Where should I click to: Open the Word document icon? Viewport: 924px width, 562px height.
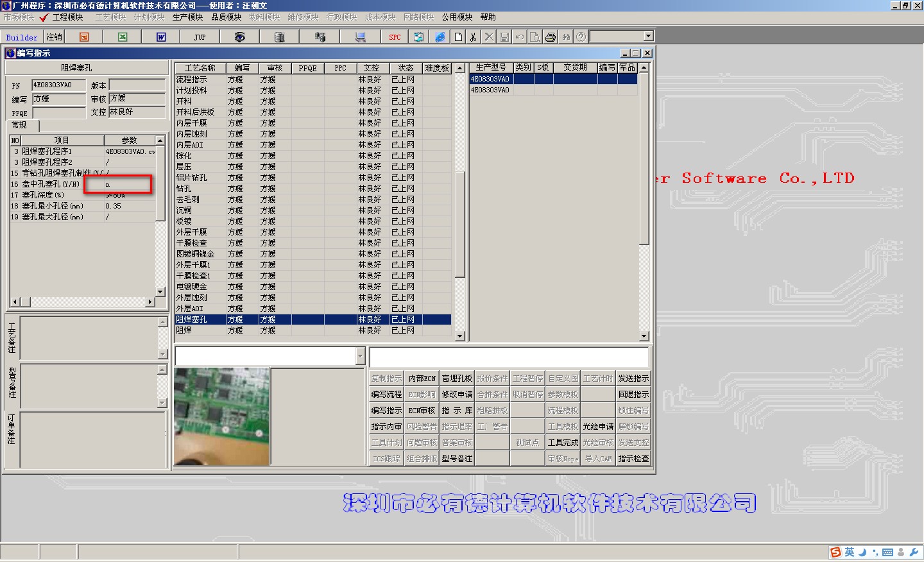point(161,37)
